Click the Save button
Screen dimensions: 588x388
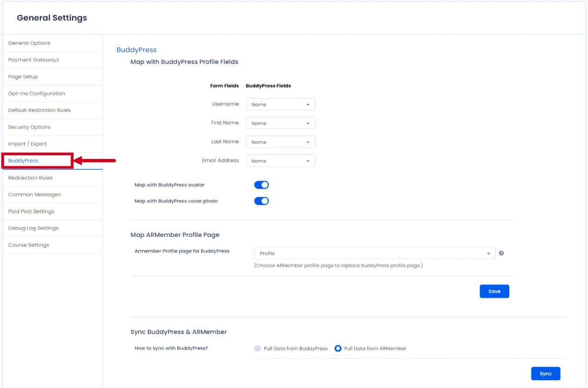click(x=494, y=291)
